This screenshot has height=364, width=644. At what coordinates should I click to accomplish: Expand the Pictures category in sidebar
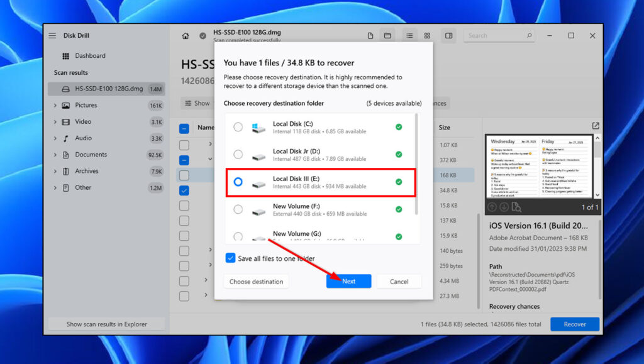[55, 106]
